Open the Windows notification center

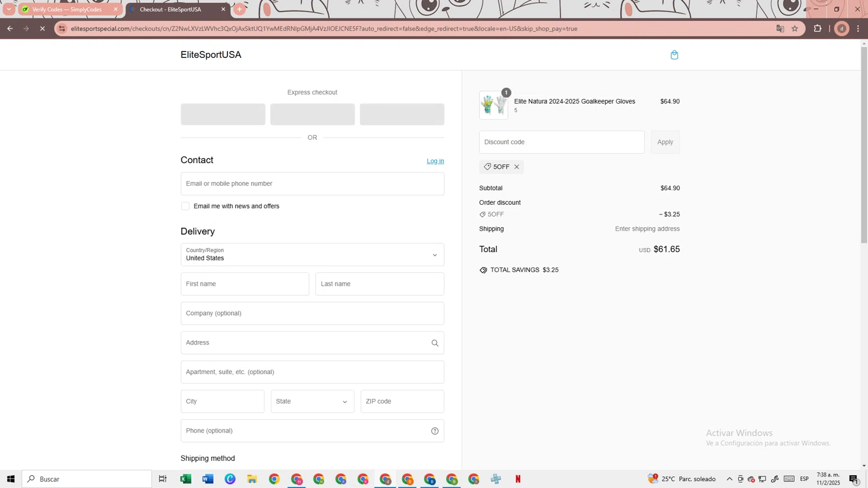pos(854,479)
